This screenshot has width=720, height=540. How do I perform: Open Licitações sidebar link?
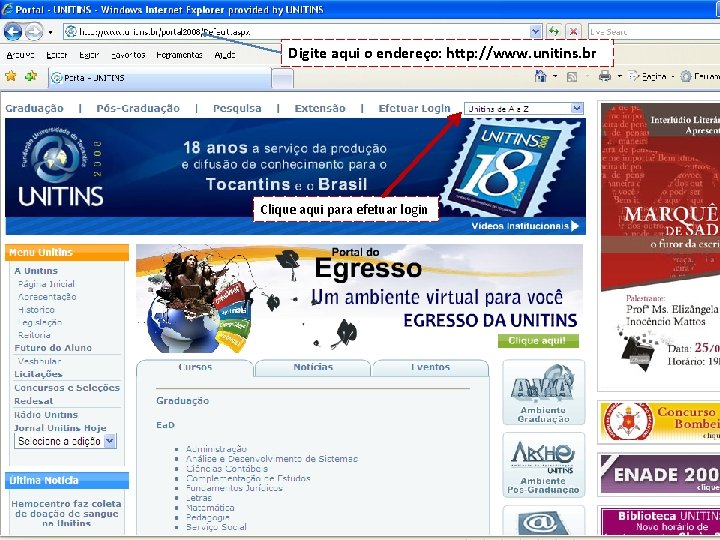click(38, 374)
